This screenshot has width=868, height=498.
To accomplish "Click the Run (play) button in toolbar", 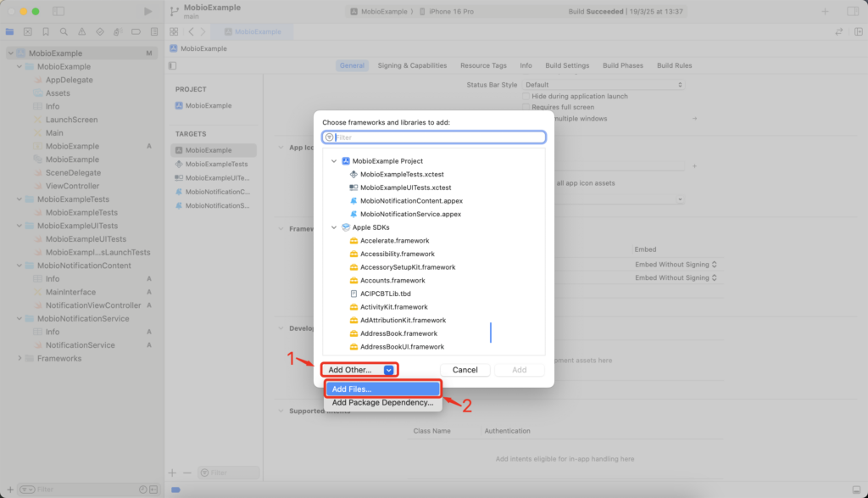I will click(148, 11).
